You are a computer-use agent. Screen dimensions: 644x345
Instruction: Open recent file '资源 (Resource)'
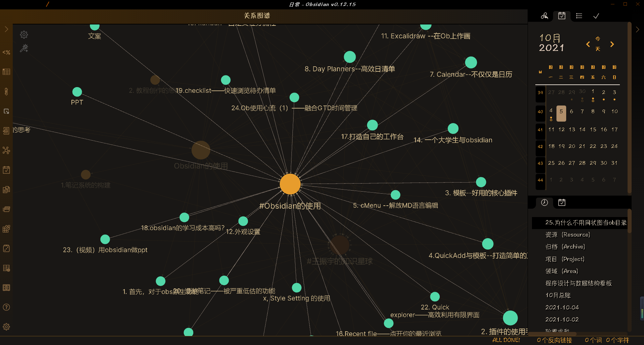[x=580, y=235]
